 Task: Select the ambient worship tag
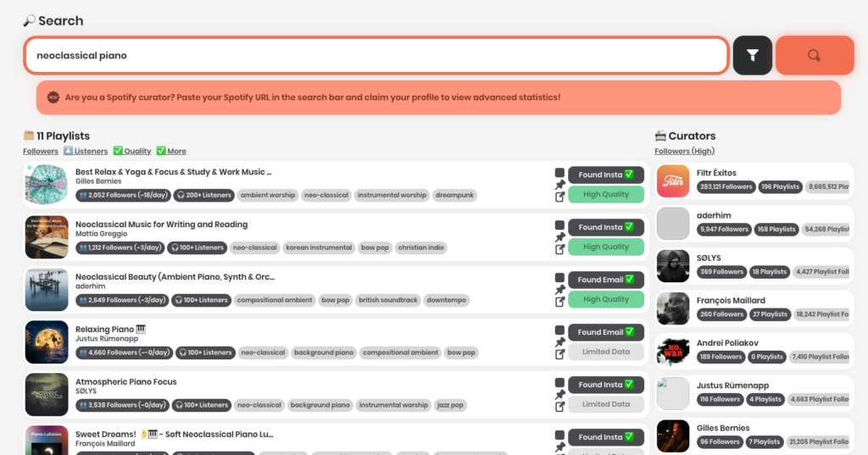268,196
